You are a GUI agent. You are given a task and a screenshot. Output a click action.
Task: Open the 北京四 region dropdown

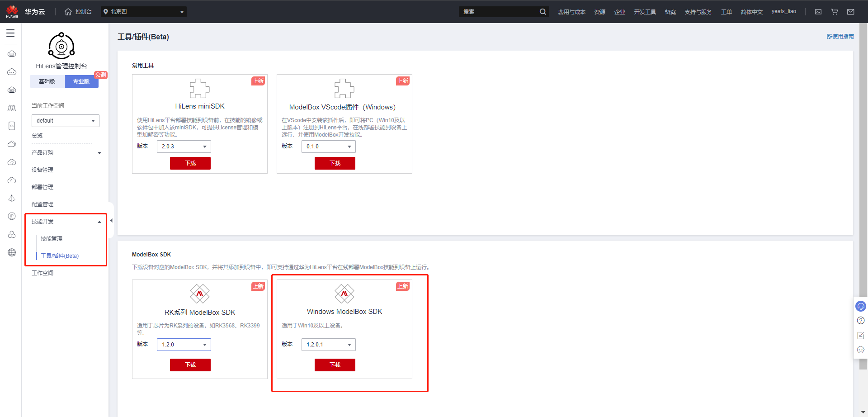click(x=144, y=12)
